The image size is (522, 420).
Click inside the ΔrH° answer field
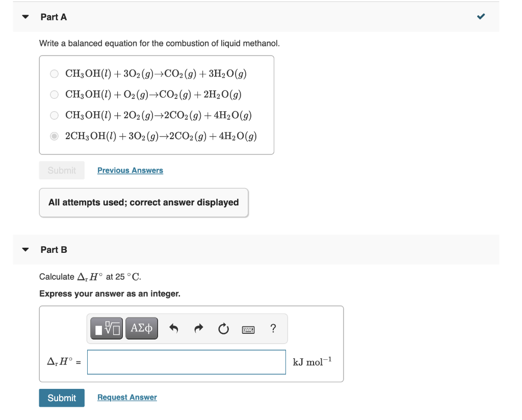click(186, 362)
